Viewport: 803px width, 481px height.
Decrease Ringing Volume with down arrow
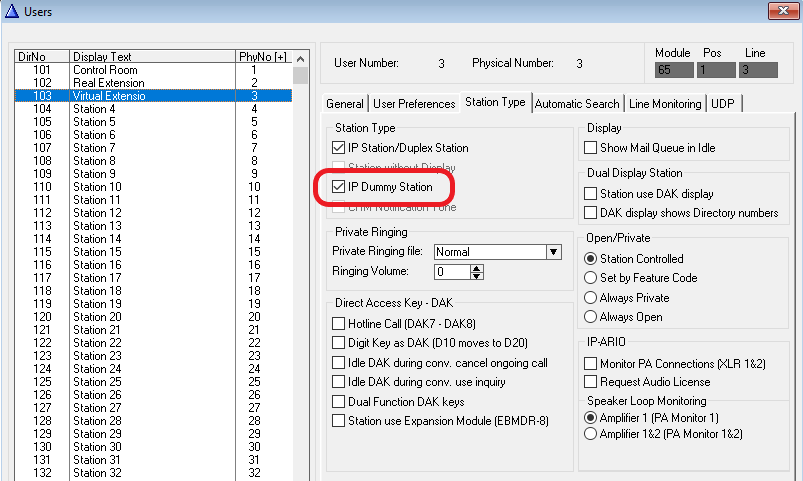pyautogui.click(x=477, y=276)
